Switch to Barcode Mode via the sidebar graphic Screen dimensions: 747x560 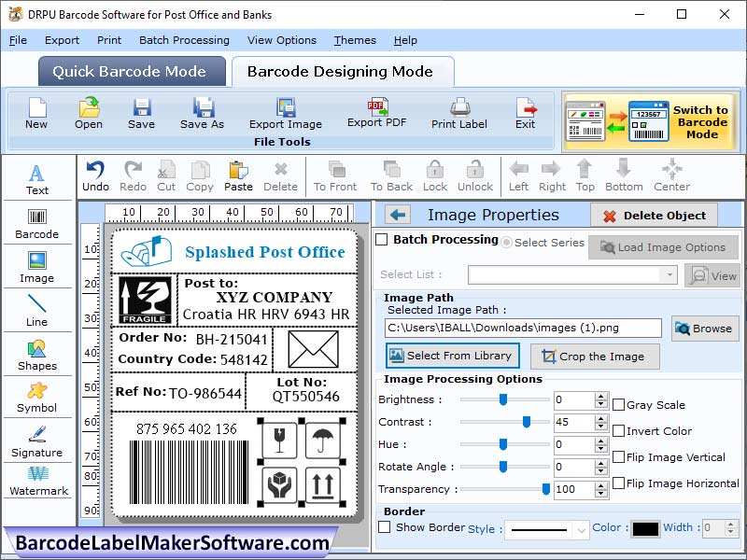coord(649,121)
